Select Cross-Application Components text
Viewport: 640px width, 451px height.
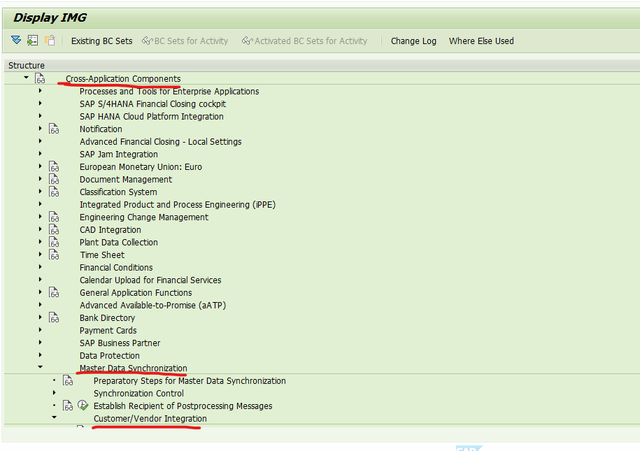point(123,79)
